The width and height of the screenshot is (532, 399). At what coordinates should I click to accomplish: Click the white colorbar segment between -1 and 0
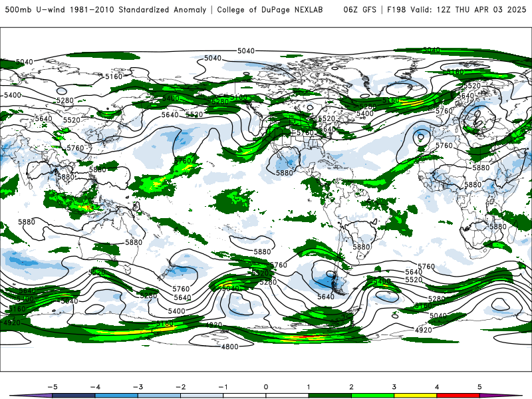245,396
